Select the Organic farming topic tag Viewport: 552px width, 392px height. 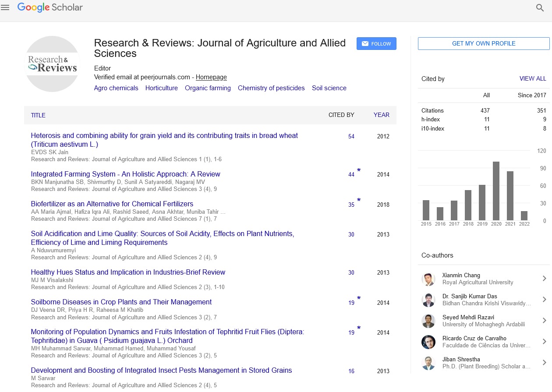coord(208,88)
